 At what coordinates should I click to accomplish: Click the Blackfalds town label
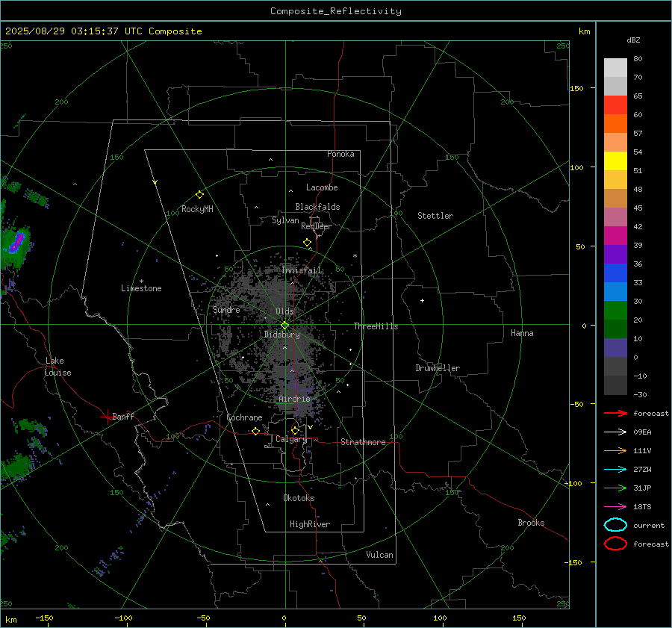pos(317,207)
